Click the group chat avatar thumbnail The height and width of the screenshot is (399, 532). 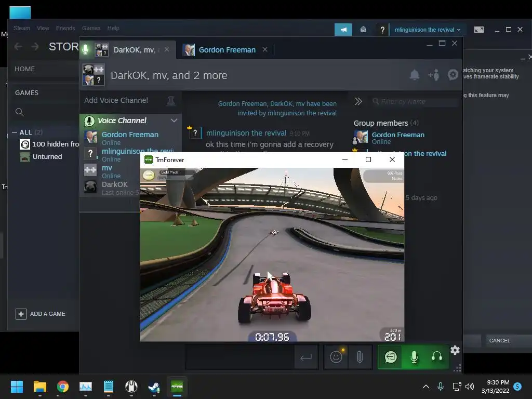pos(94,75)
